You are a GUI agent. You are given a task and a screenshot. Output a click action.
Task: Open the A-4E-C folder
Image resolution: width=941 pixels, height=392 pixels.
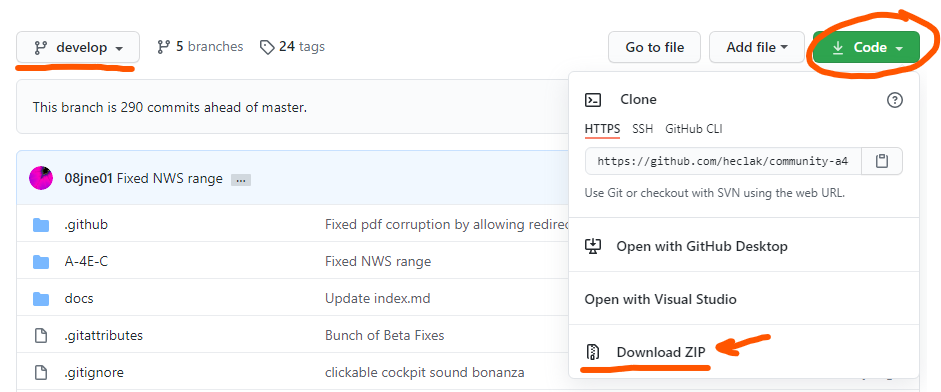(86, 261)
